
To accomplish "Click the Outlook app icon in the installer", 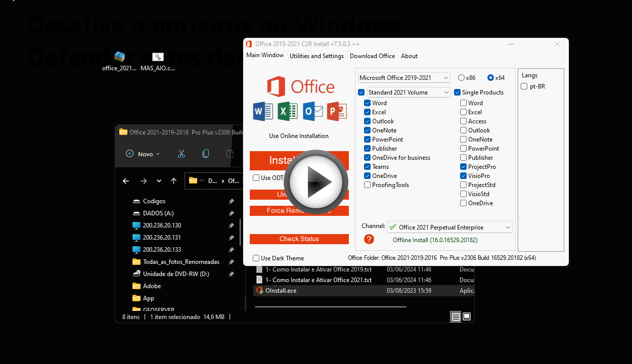I will pos(312,111).
